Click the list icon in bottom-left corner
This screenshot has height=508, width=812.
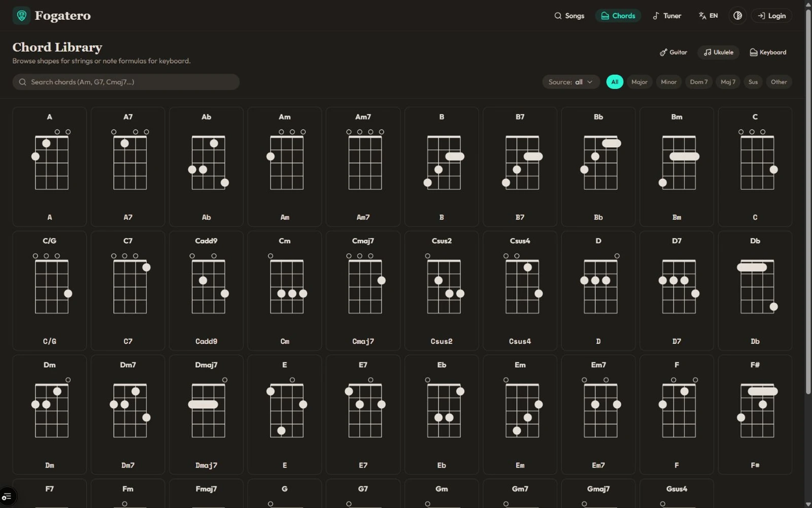(7, 496)
